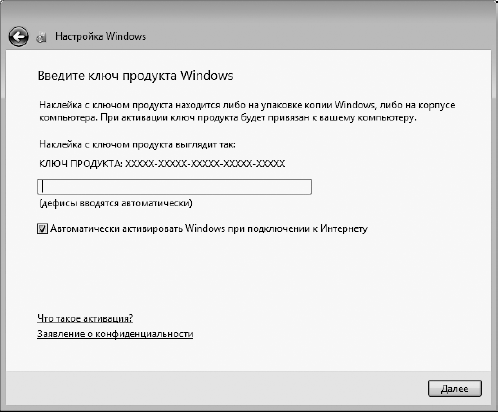Image resolution: width=499 pixels, height=412 pixels.
Task: Open the Что такое активация? link
Action: click(x=85, y=318)
